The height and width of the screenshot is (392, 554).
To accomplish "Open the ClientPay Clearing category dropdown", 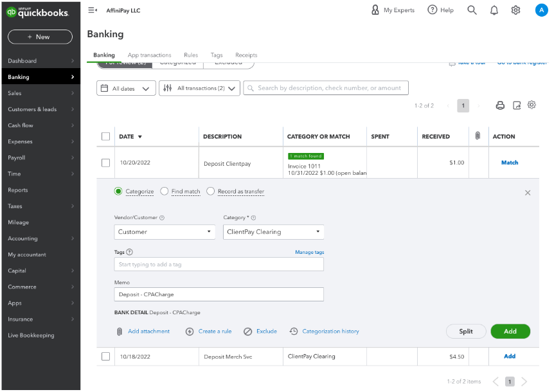I will (x=274, y=232).
